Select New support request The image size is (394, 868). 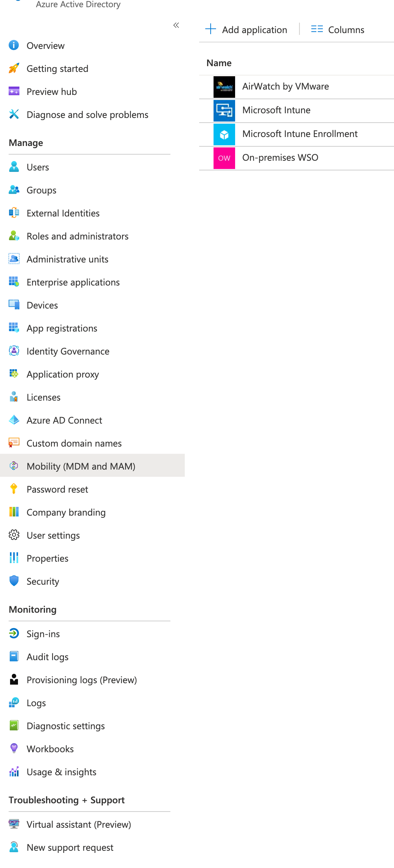click(x=70, y=848)
